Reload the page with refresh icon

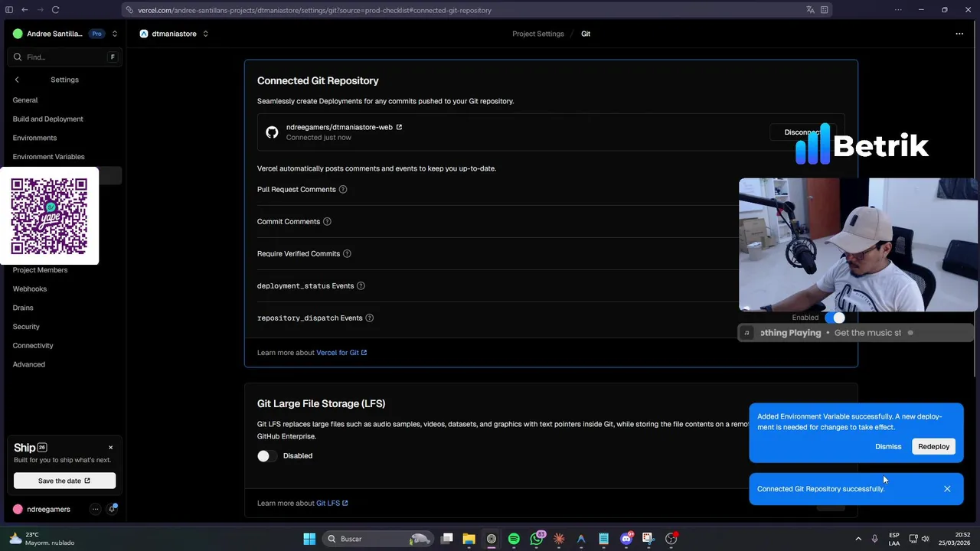point(55,10)
